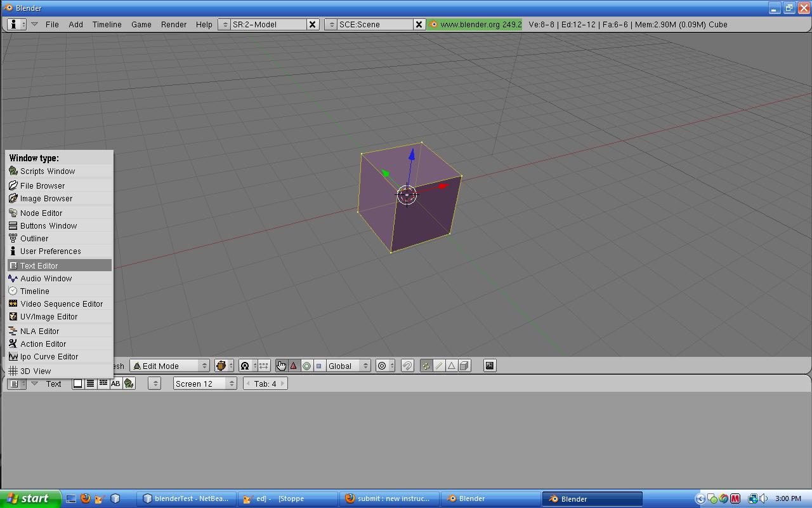Select the edge select mode icon
812x508 pixels.
pos(438,365)
